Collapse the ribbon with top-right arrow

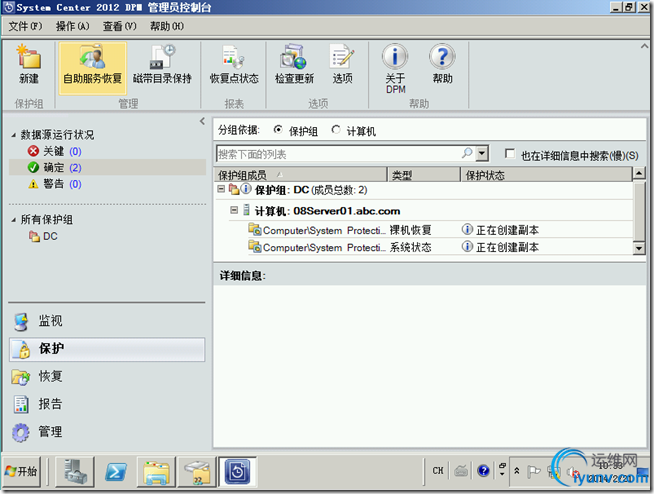pyautogui.click(x=644, y=46)
